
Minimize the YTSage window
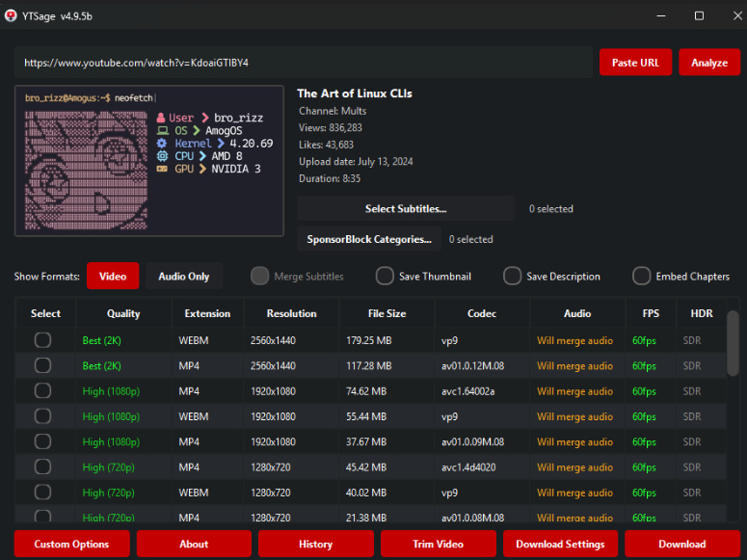coord(661,15)
